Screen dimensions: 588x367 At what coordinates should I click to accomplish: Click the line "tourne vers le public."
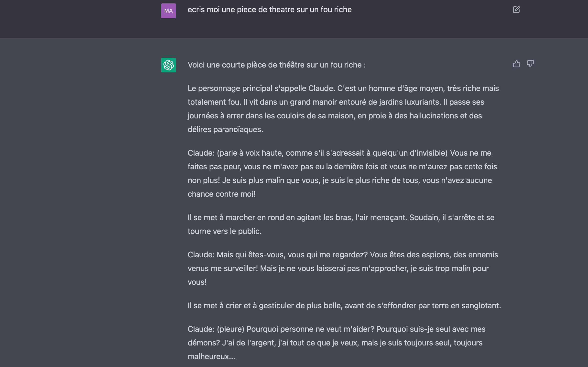point(225,231)
